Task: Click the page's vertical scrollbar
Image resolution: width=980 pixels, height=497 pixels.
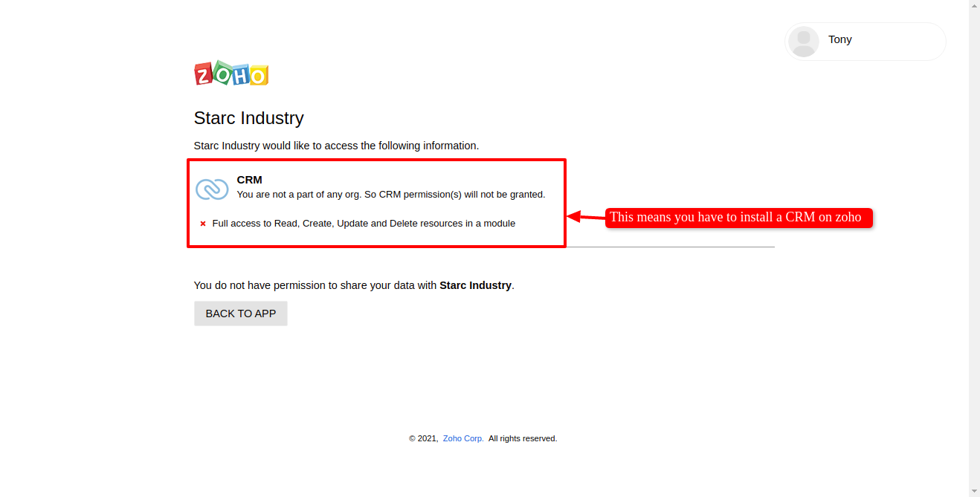Action: [x=974, y=248]
